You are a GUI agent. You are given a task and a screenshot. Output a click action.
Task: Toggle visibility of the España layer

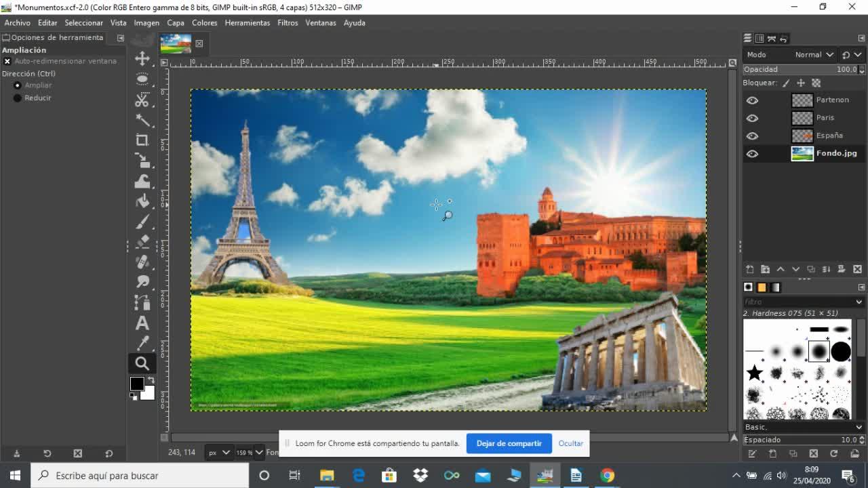pyautogui.click(x=752, y=136)
